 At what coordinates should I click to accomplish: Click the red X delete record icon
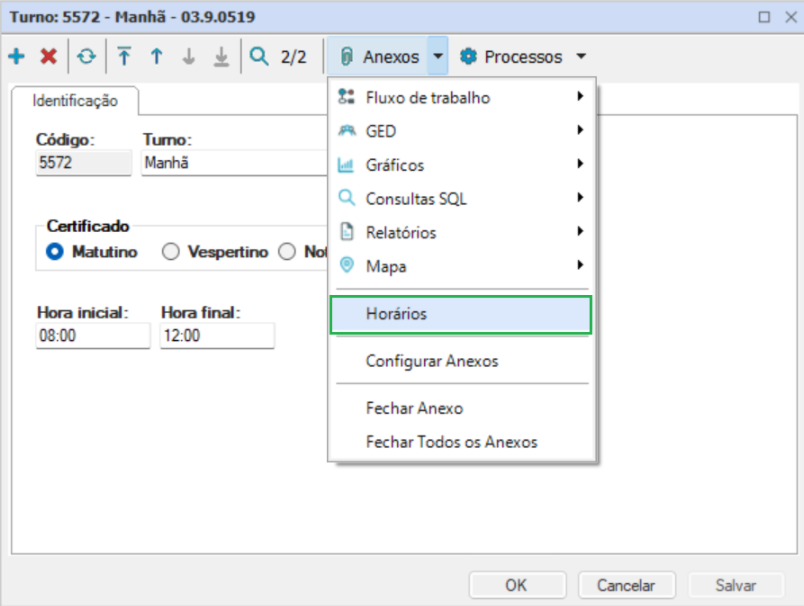[x=49, y=56]
